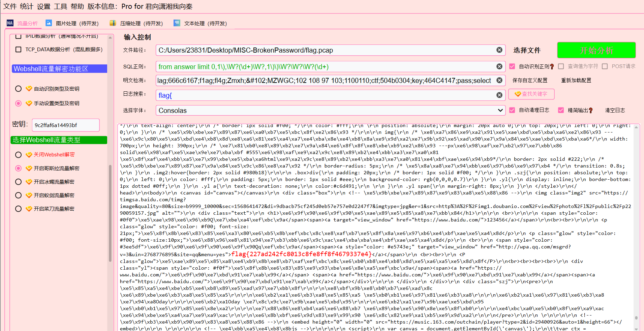Select 开启哥斯拉流量解密 radio button

tap(19, 168)
